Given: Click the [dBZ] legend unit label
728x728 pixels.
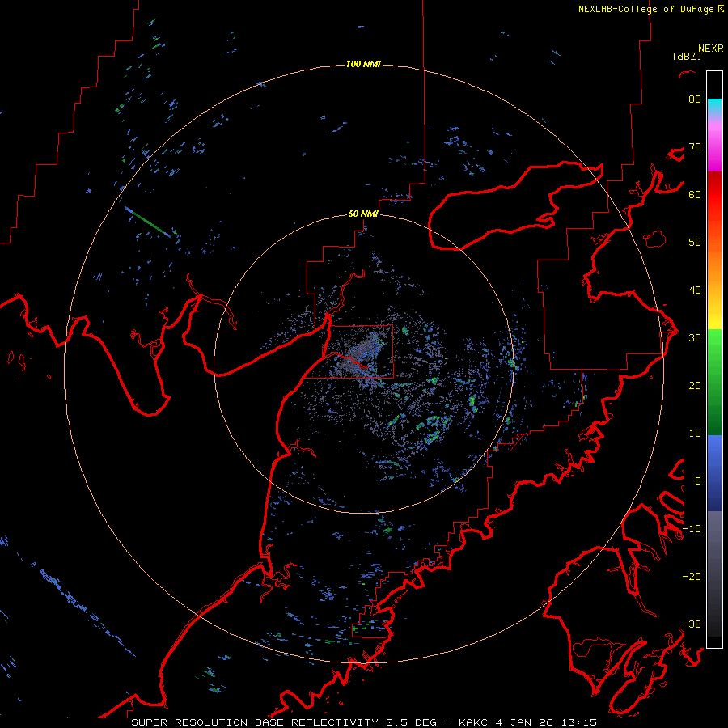Looking at the screenshot, I should pos(687,56).
